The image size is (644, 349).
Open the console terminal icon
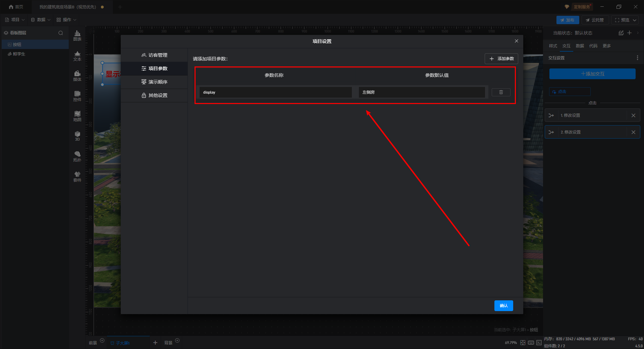(x=539, y=343)
